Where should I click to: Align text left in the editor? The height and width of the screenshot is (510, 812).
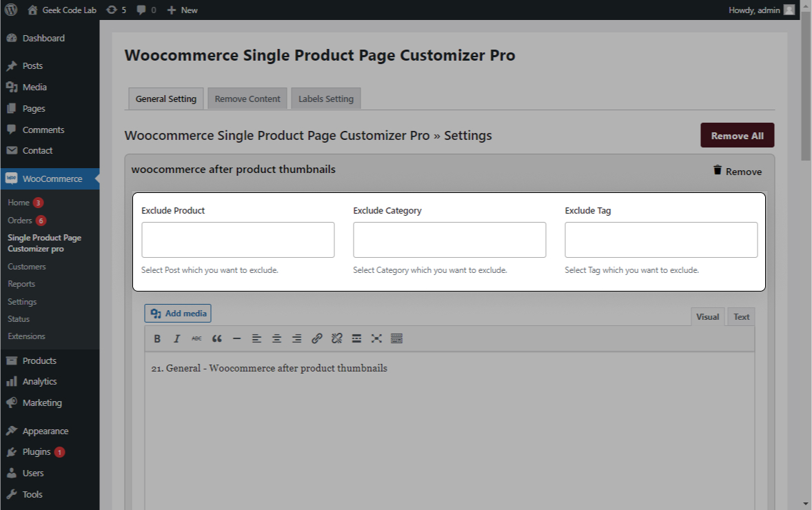pos(257,338)
